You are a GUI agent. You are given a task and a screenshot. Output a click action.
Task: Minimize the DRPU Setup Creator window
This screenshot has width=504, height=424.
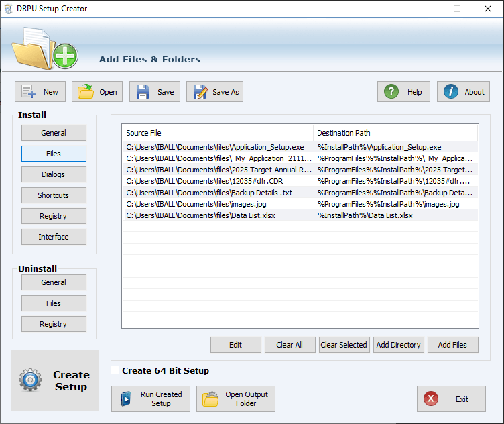(x=427, y=9)
